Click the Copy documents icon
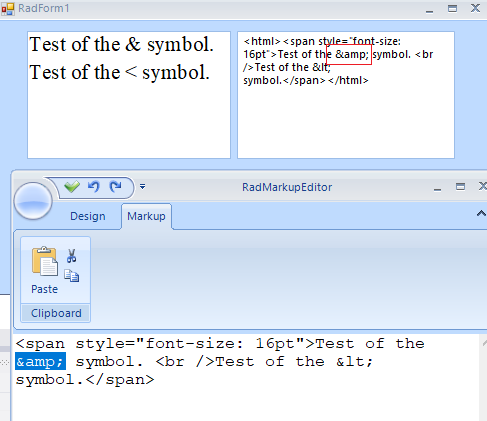This screenshot has width=487, height=421. 71,276
